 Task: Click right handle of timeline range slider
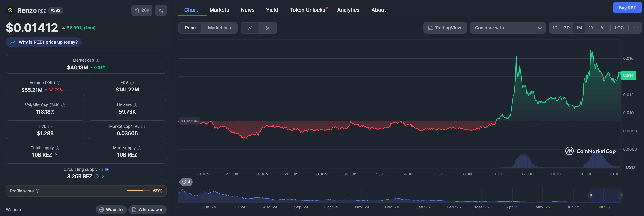[x=621, y=195]
